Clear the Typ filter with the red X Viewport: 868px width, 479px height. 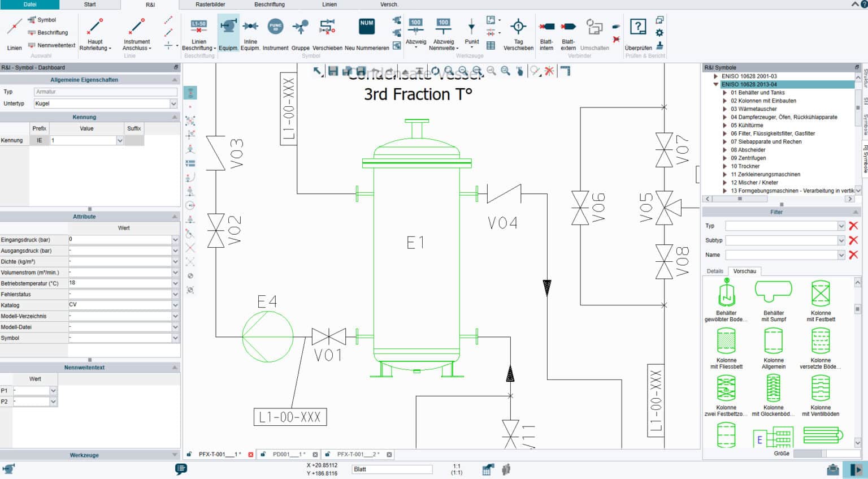click(x=853, y=226)
